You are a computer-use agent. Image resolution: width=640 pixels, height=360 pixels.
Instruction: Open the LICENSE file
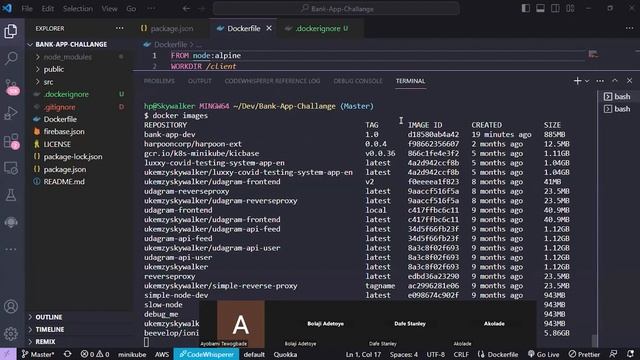[57, 144]
